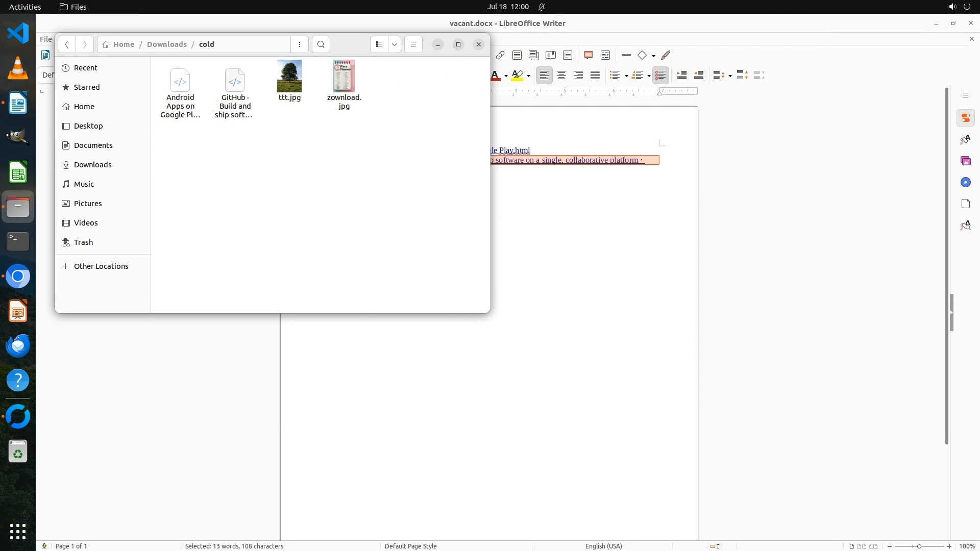Screen dimensions: 980x551
Task: Select the Show Draw Functions brush icon
Action: (666, 55)
